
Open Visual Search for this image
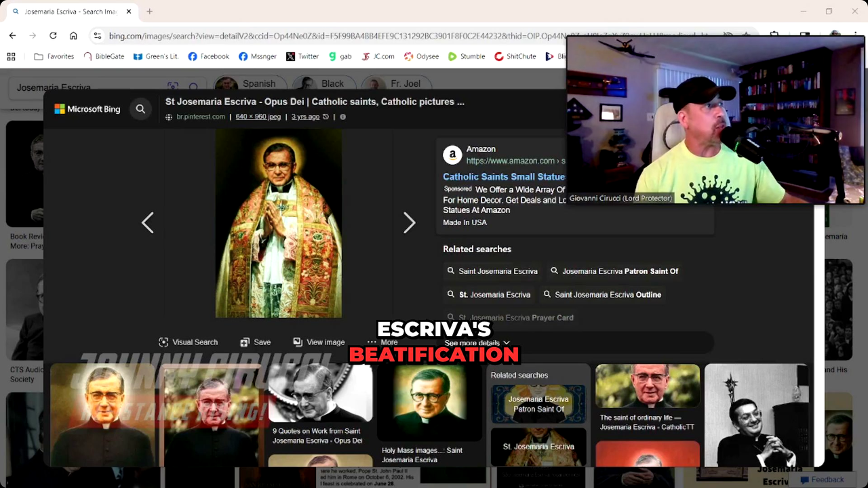[188, 342]
